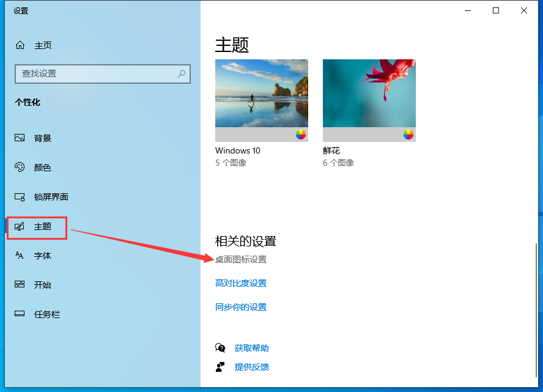Open 同步你的设置 link
This screenshot has height=392, width=543.
coord(241,307)
